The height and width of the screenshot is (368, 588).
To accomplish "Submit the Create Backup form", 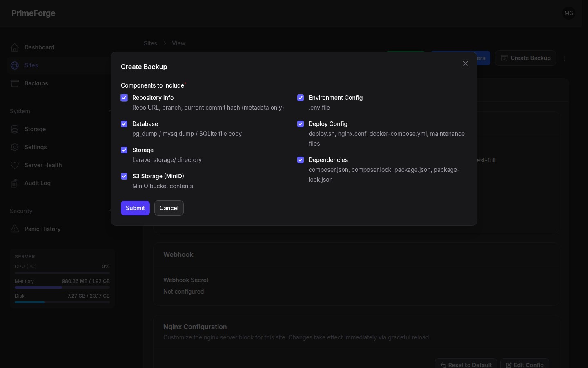I will tap(135, 208).
